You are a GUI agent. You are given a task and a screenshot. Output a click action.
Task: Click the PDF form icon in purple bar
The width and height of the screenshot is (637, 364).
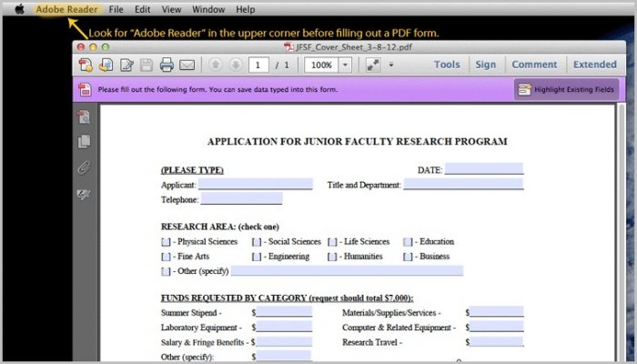point(85,89)
